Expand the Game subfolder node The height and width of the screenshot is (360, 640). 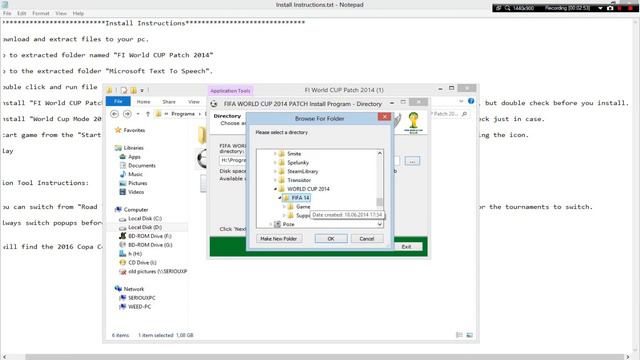[x=284, y=207]
